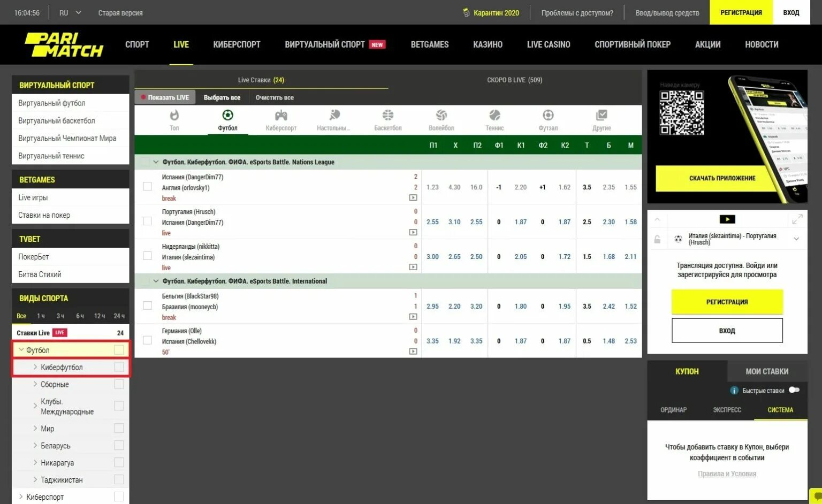This screenshot has width=822, height=504.
Task: Click the Выбрать все button
Action: (x=222, y=97)
